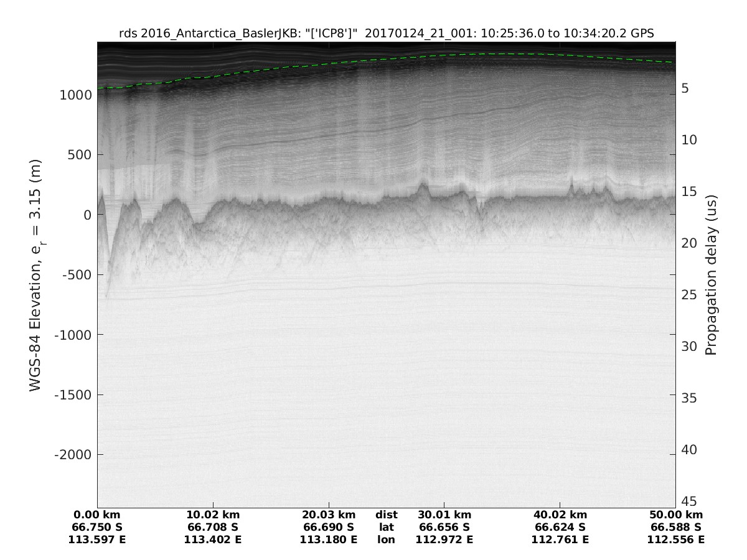The height and width of the screenshot is (560, 747).
Task: Click the 45 propagation delay tick label
Action: click(689, 501)
